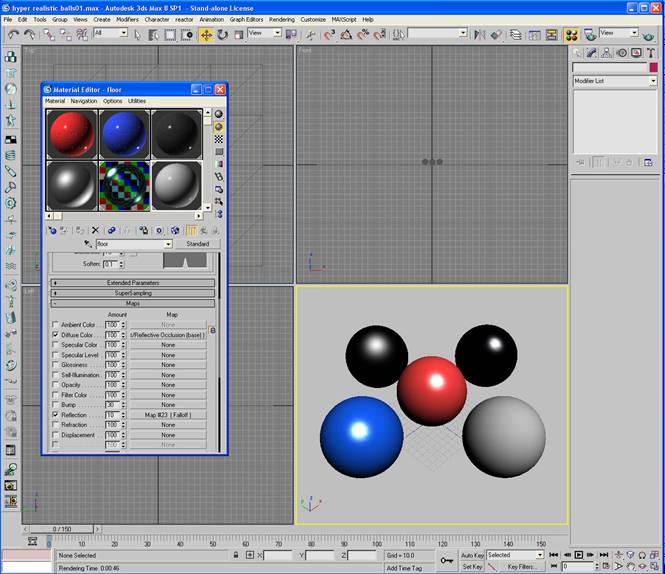Select the red sphere material slot
The image size is (665, 574).
[71, 134]
